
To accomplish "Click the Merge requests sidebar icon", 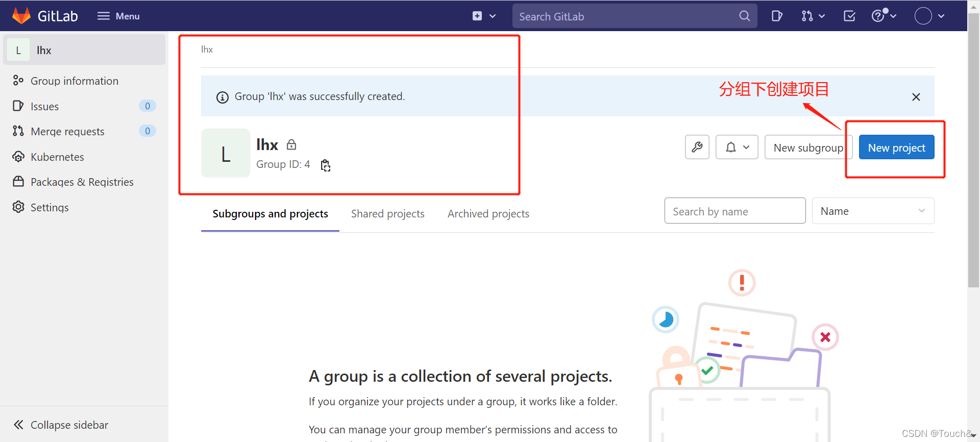I will [18, 131].
